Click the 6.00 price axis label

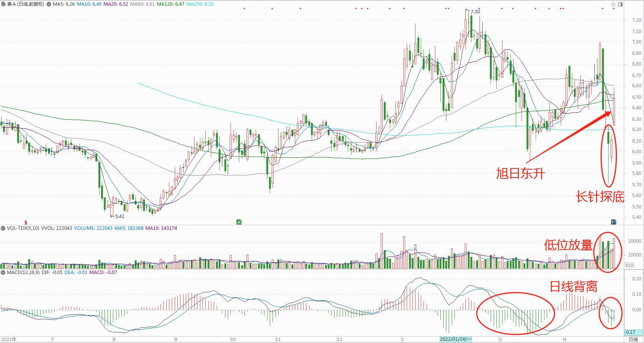pyautogui.click(x=636, y=152)
